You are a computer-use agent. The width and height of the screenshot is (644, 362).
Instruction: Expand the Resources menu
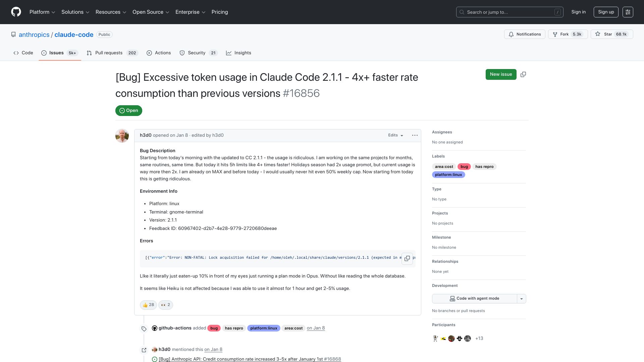111,12
